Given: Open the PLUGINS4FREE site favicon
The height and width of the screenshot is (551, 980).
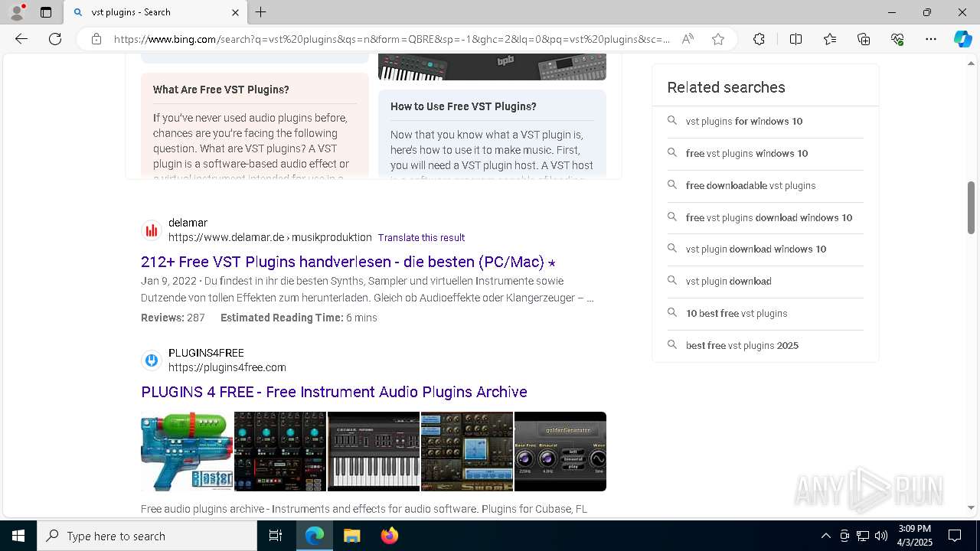Looking at the screenshot, I should (x=152, y=360).
